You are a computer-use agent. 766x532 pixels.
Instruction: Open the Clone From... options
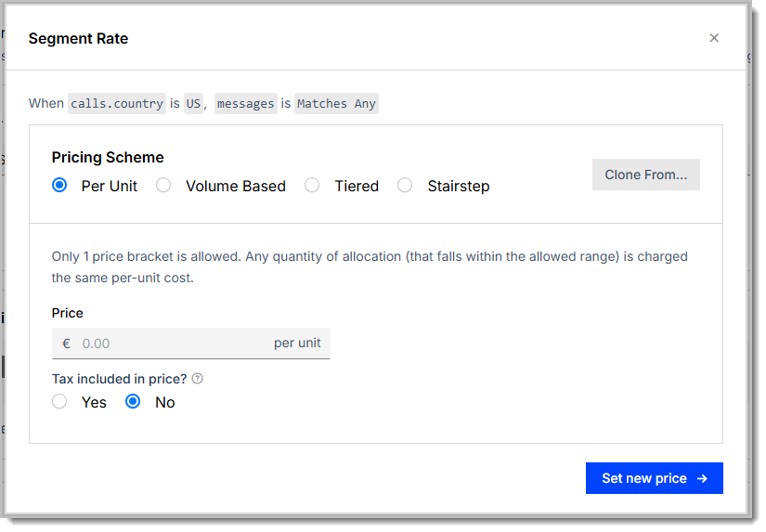(646, 175)
